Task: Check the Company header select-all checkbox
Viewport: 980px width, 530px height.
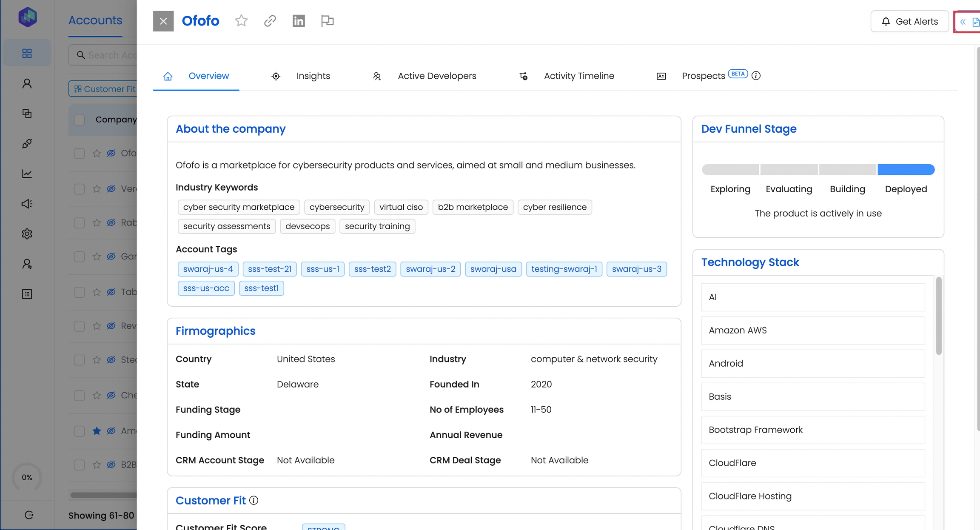Action: click(x=80, y=120)
